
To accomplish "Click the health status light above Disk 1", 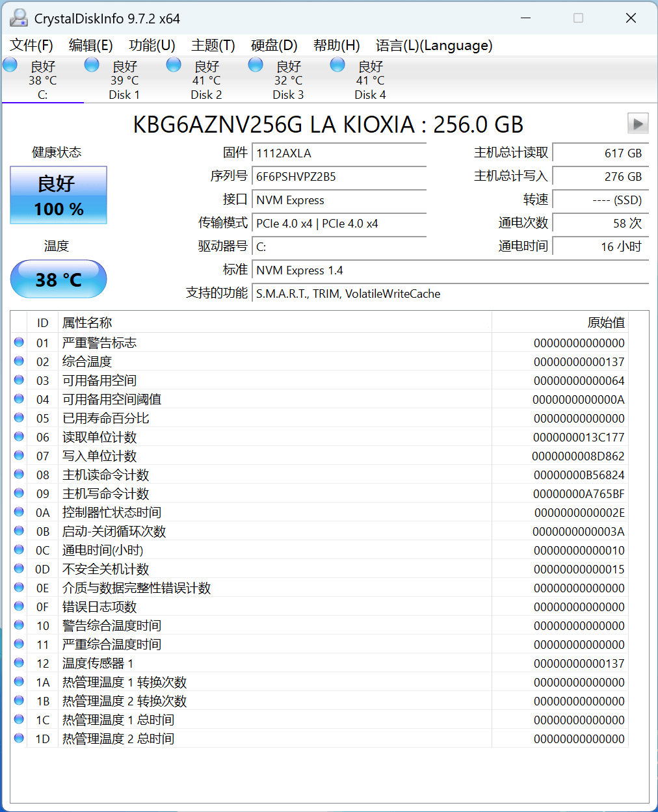I will pyautogui.click(x=91, y=64).
